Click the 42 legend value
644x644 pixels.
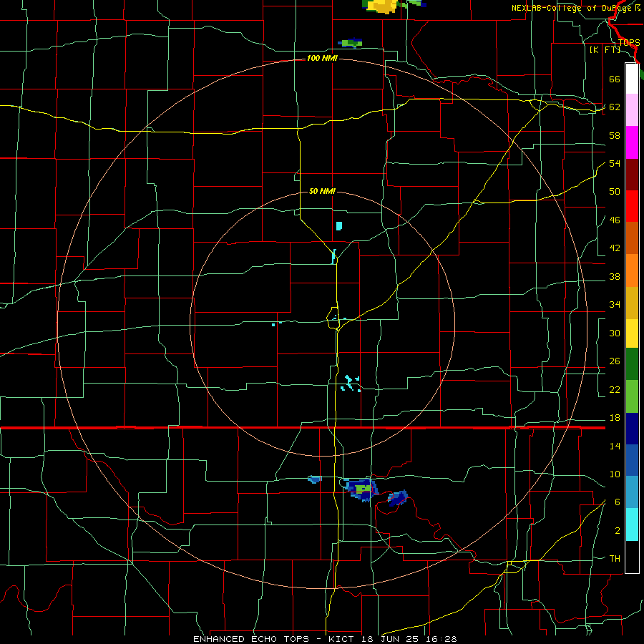click(615, 248)
